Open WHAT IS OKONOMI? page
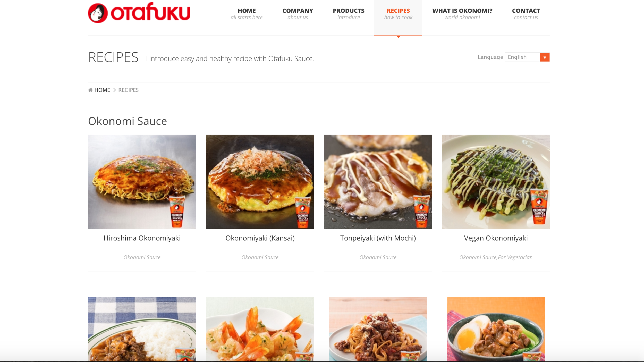This screenshot has height=362, width=644. [x=462, y=14]
